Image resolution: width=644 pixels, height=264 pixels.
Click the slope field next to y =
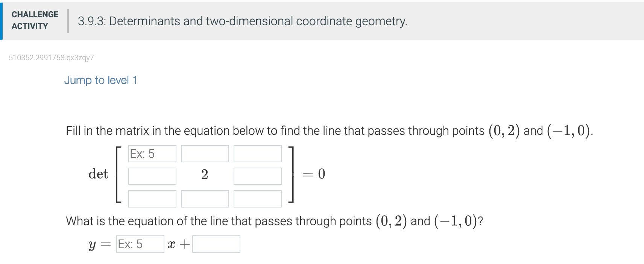tap(140, 244)
